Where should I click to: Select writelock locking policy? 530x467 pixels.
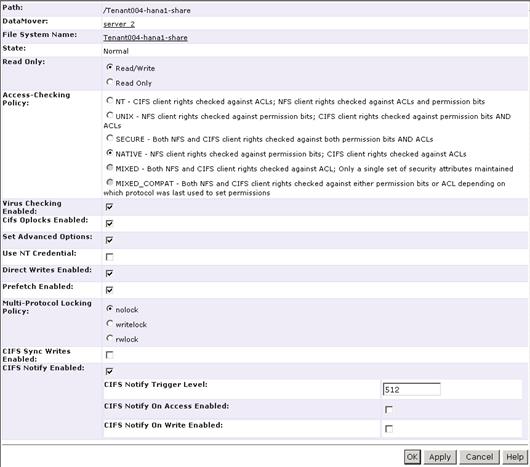(x=110, y=323)
